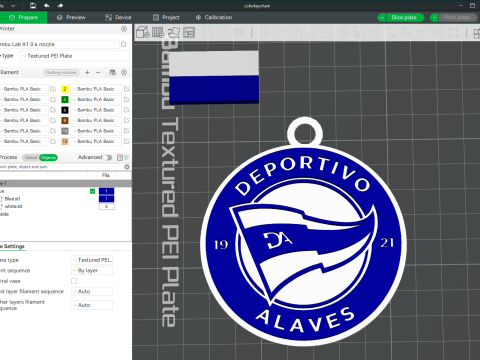The width and height of the screenshot is (480, 360).
Task: Select white.stl in object list
Action: tap(13, 206)
